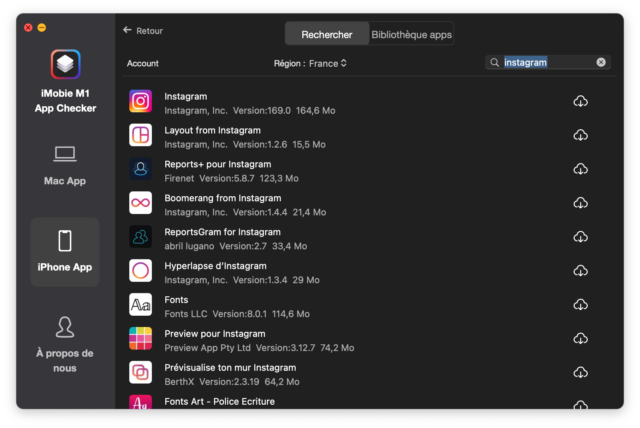640x428 pixels.
Task: Select Fonts Art - Police Ecriture title
Action: click(x=219, y=401)
